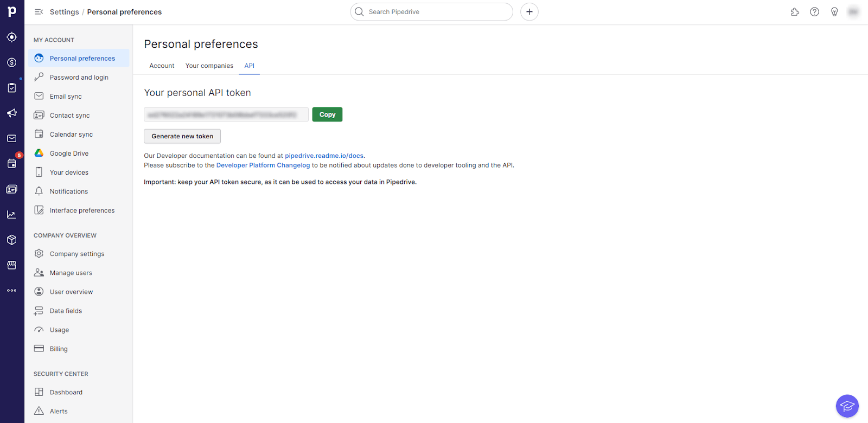This screenshot has height=423, width=868.
Task: Copy the personal API token
Action: tap(327, 114)
